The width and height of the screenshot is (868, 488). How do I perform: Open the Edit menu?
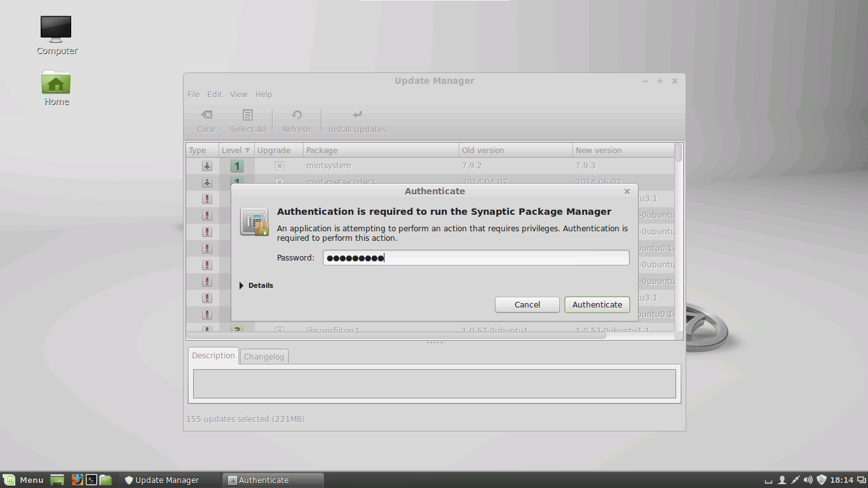tap(214, 95)
